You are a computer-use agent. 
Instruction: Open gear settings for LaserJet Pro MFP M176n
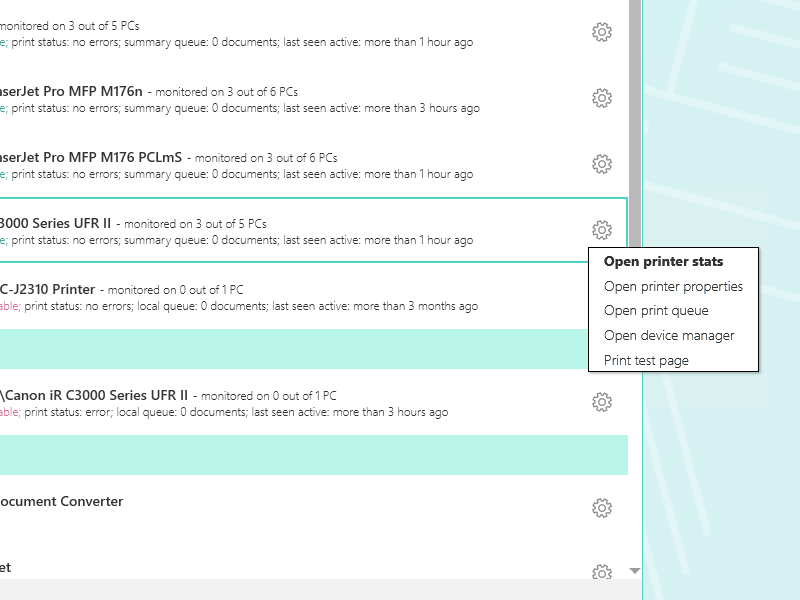tap(602, 98)
